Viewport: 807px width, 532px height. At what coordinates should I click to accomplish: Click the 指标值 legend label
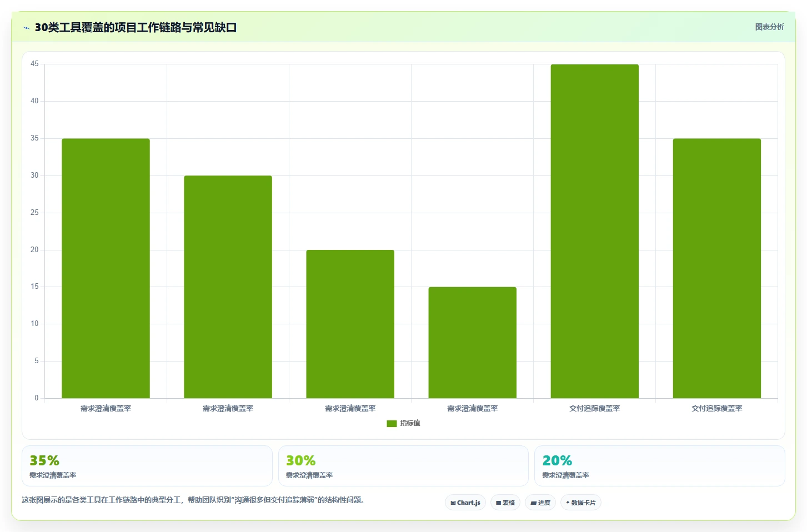pyautogui.click(x=410, y=423)
